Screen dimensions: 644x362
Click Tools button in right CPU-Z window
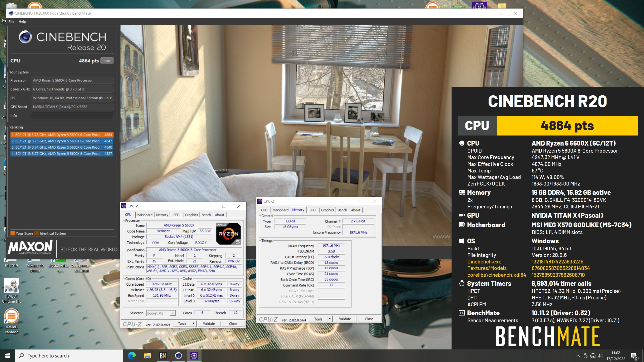pyautogui.click(x=318, y=319)
